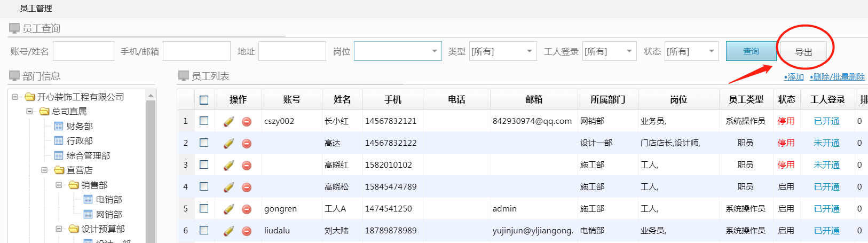This screenshot has width=868, height=243.
Task: Collapse the 直营店 tree node
Action: [44, 170]
